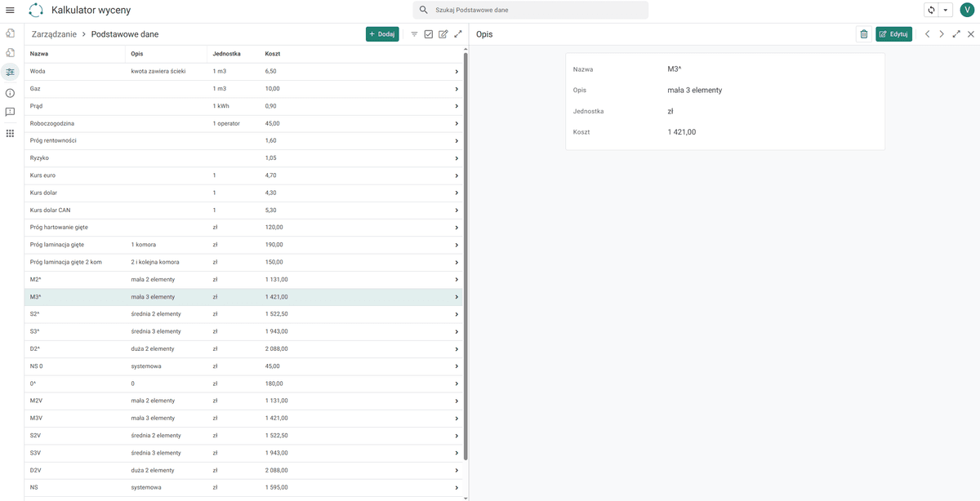
Task: Go to Zarządzanie breadcrumb
Action: click(x=54, y=34)
